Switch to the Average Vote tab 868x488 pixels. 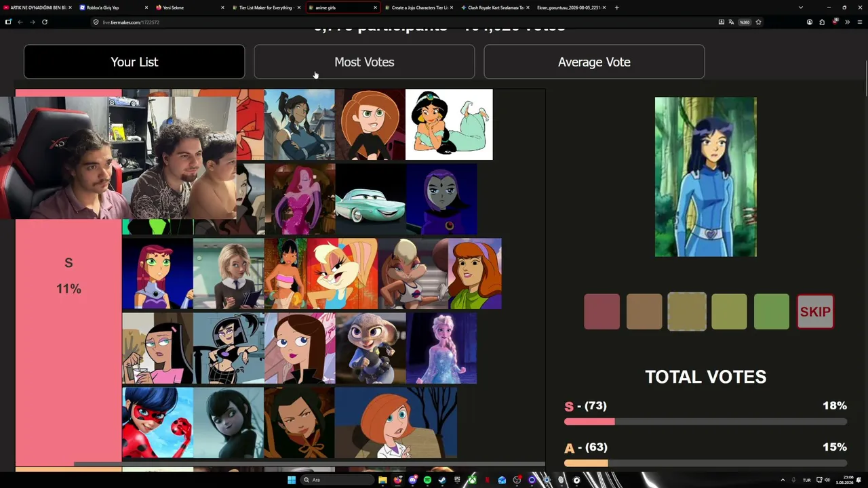click(594, 62)
